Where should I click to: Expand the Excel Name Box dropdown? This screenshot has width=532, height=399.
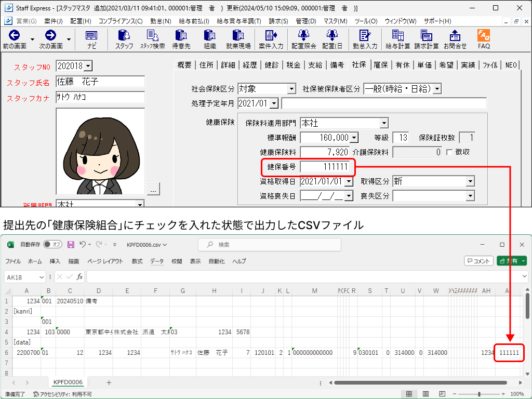point(42,277)
